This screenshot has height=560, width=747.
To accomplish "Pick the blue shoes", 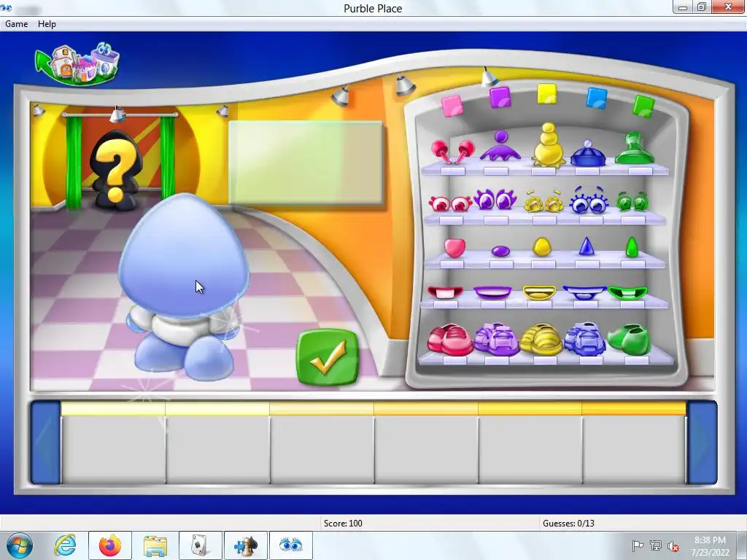I will pos(584,338).
